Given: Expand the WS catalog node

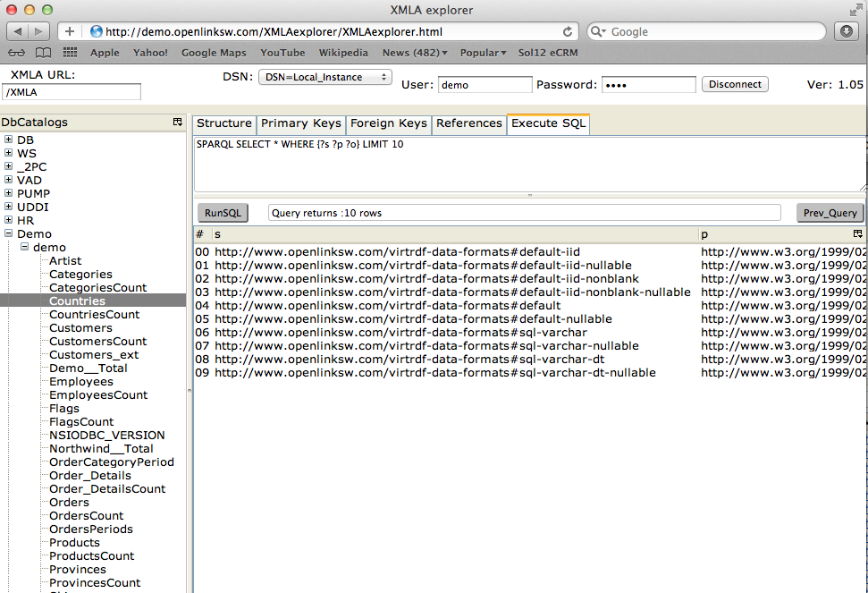Looking at the screenshot, I should 8,152.
